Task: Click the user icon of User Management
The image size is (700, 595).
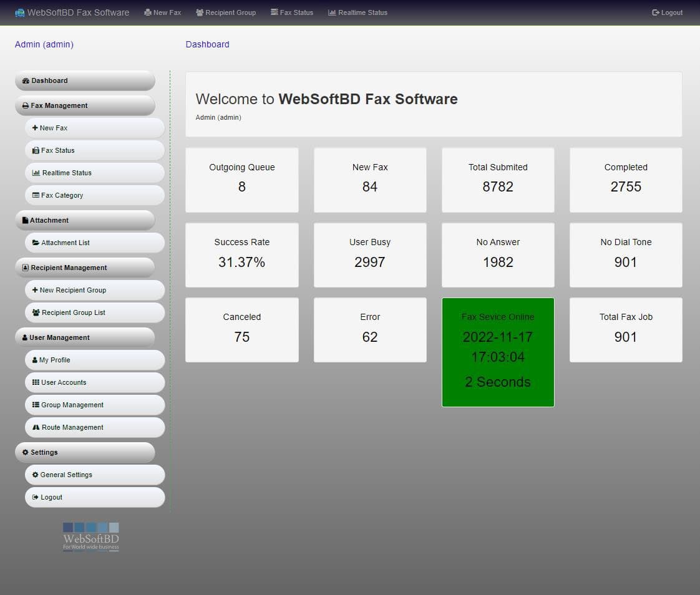Action: 25,337
